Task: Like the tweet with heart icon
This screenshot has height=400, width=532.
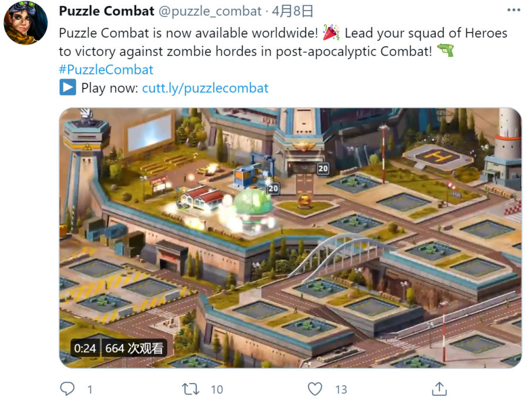Action: click(315, 389)
